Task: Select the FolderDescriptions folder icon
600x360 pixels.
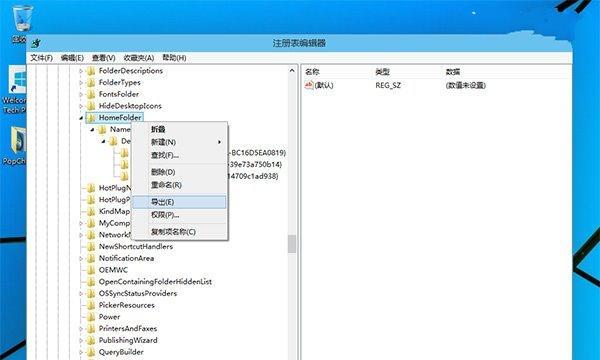Action: tap(91, 71)
